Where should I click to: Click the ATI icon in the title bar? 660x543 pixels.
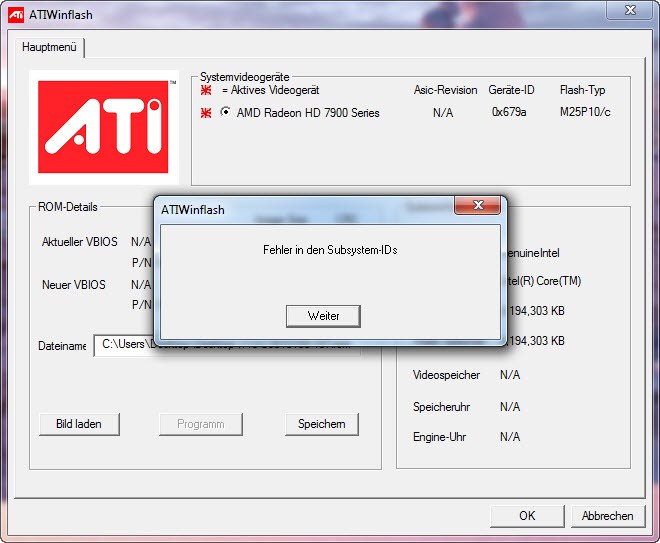pos(16,15)
